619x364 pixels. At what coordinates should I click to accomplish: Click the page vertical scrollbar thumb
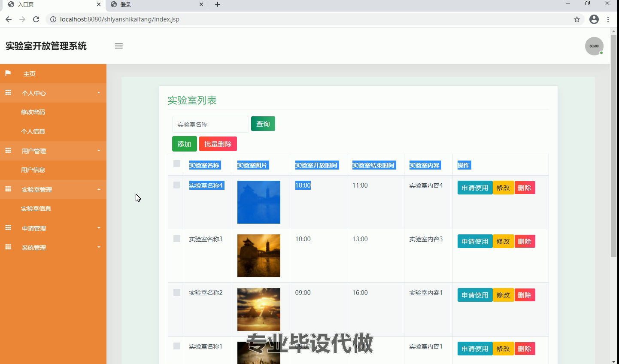pyautogui.click(x=614, y=146)
